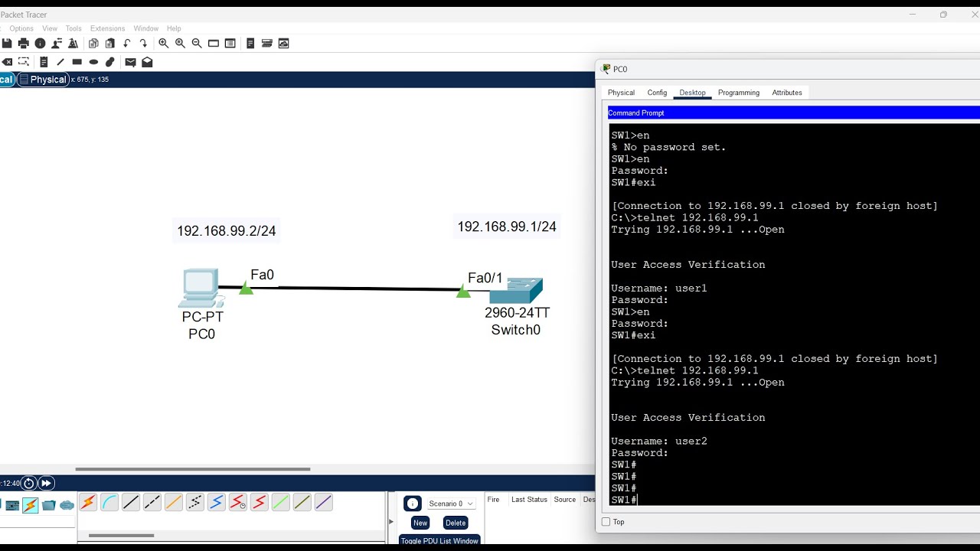Click the Zoom Out magnifier
980x551 pixels.
coord(197,44)
